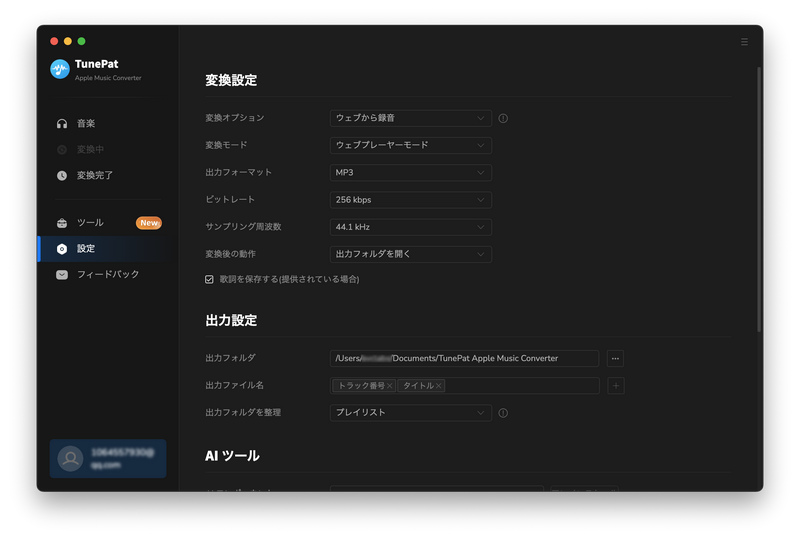Click the 出力フォルダ path field
This screenshot has width=800, height=540.
pos(464,358)
